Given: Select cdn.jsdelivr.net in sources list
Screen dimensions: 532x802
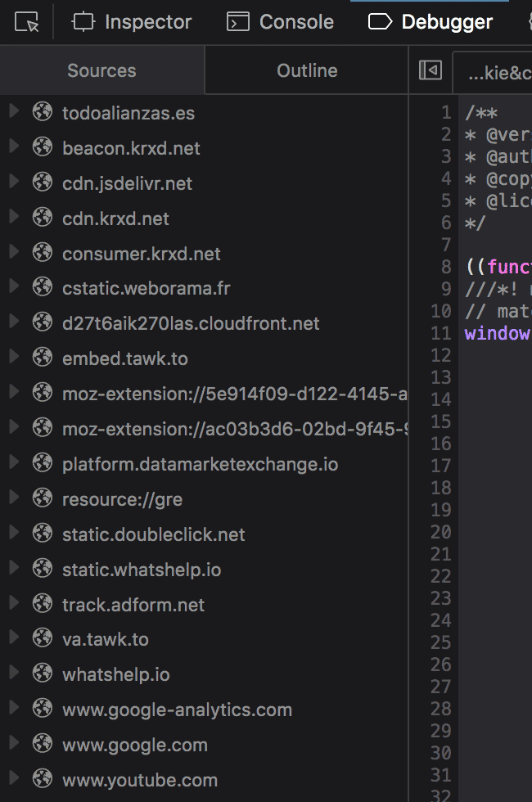Looking at the screenshot, I should pos(128,183).
